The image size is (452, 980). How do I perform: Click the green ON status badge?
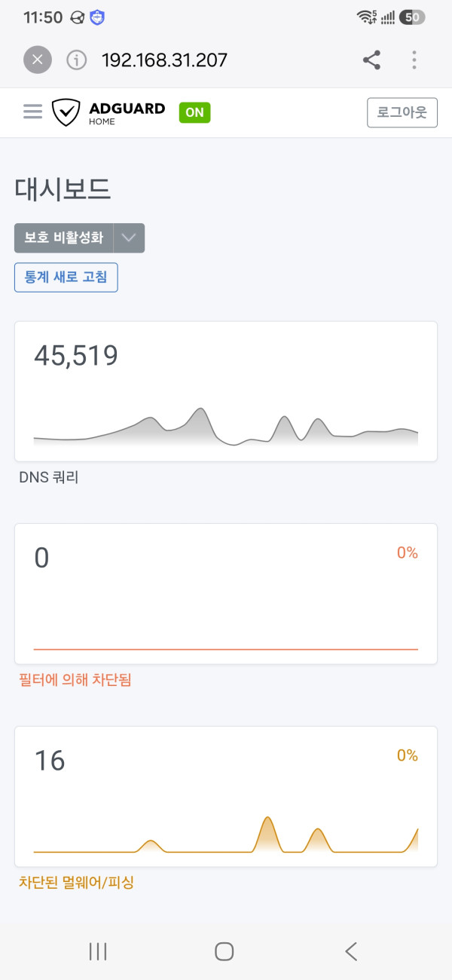[x=194, y=112]
